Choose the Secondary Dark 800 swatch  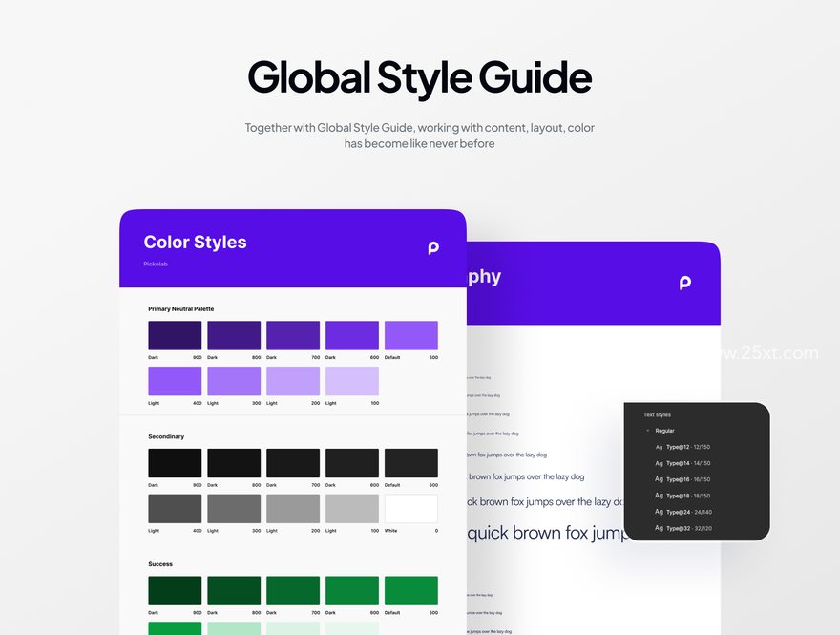click(x=234, y=463)
